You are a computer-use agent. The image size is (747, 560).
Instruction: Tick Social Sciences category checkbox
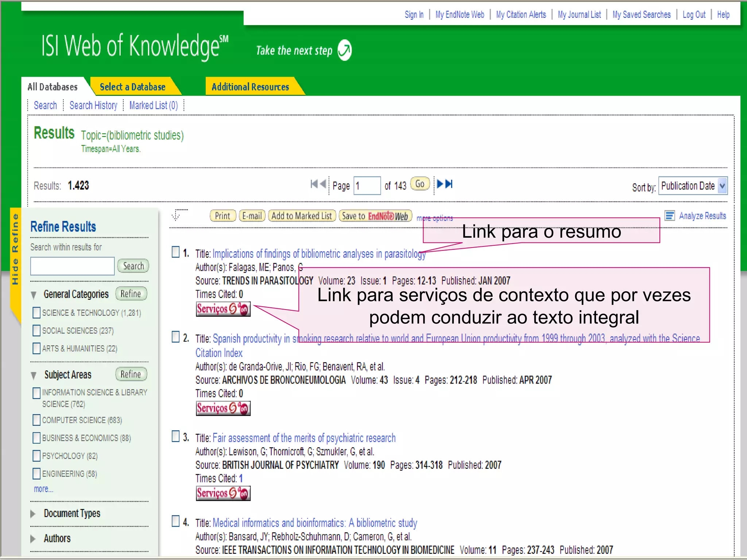[x=36, y=330]
